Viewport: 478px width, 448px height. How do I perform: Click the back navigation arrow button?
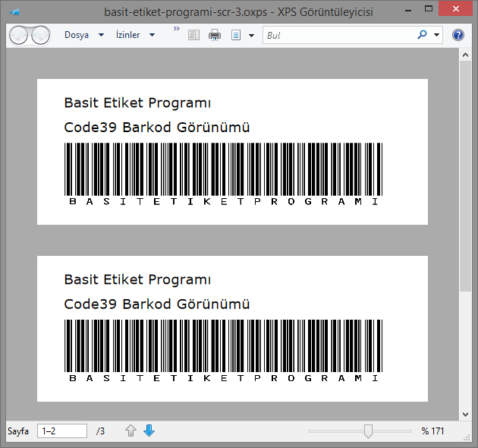[x=19, y=36]
